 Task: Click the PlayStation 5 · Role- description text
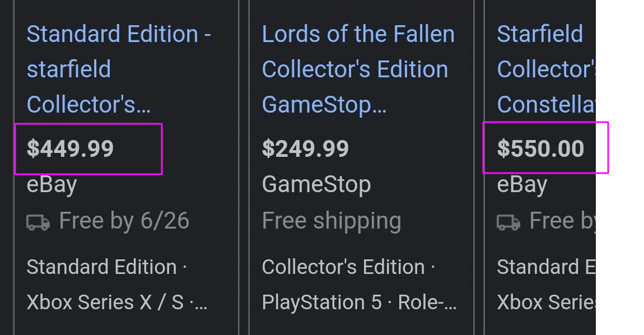[x=358, y=303]
